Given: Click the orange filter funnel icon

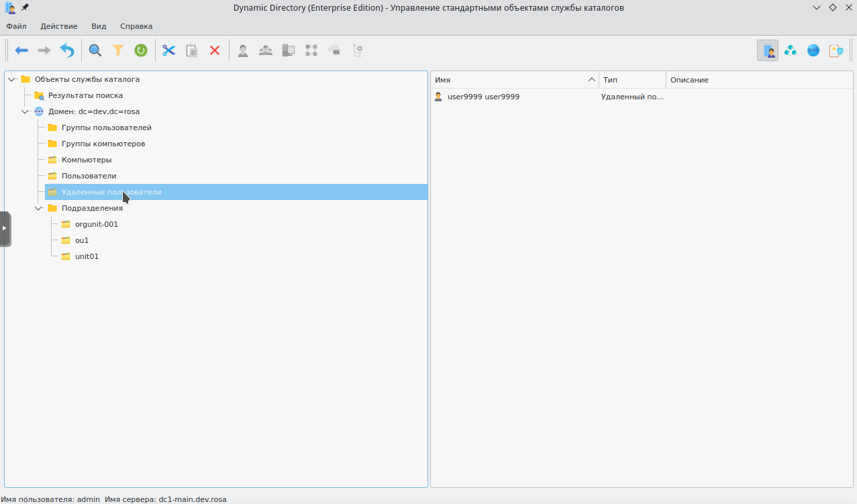Looking at the screenshot, I should coord(118,50).
